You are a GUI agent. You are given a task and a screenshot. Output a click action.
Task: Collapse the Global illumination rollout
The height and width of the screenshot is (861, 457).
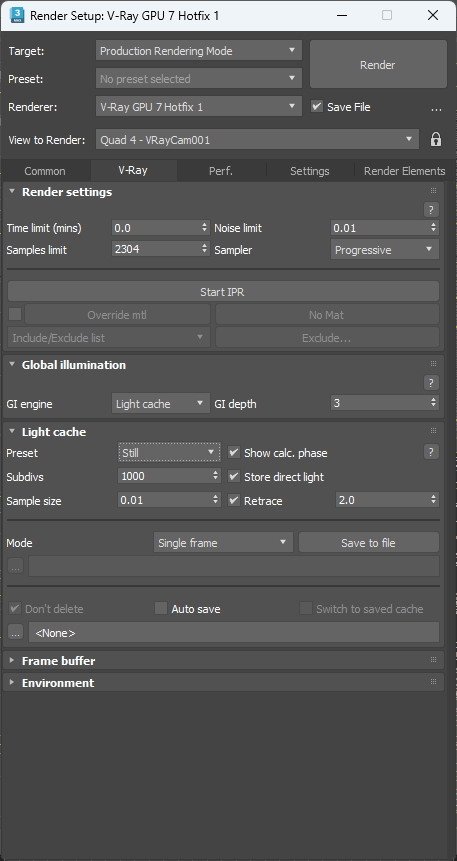12,365
